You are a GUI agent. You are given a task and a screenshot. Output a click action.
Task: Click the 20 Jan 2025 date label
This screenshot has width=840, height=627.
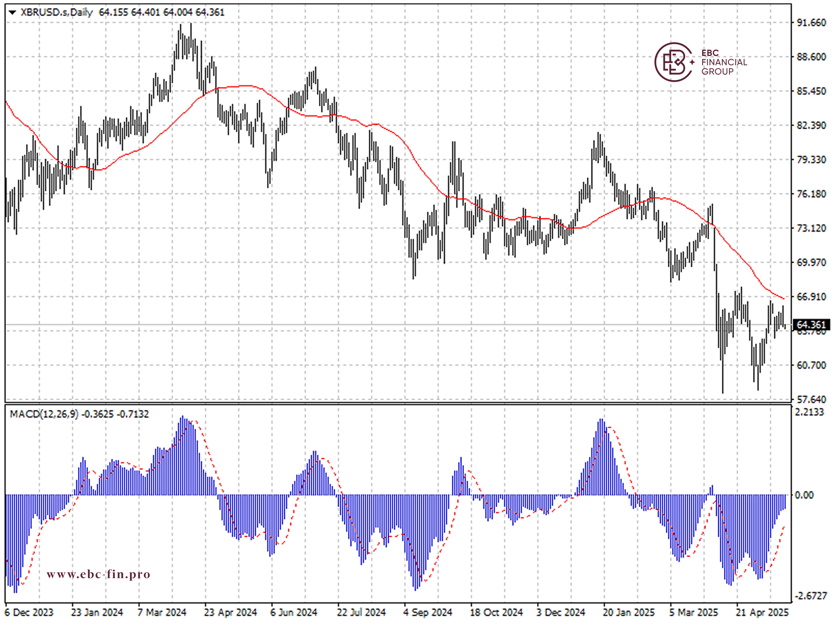point(628,613)
